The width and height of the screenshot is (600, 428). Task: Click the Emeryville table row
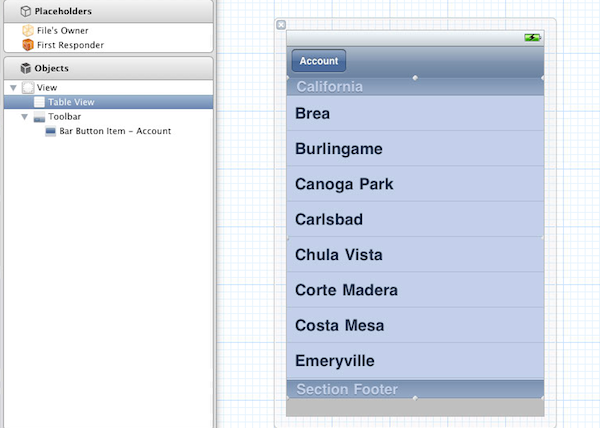point(415,361)
